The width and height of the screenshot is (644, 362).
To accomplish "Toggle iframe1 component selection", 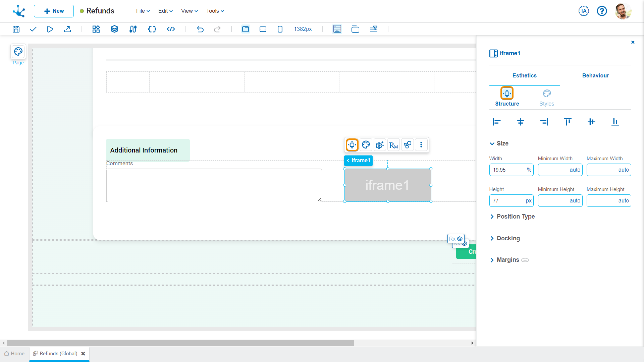I will pyautogui.click(x=388, y=185).
